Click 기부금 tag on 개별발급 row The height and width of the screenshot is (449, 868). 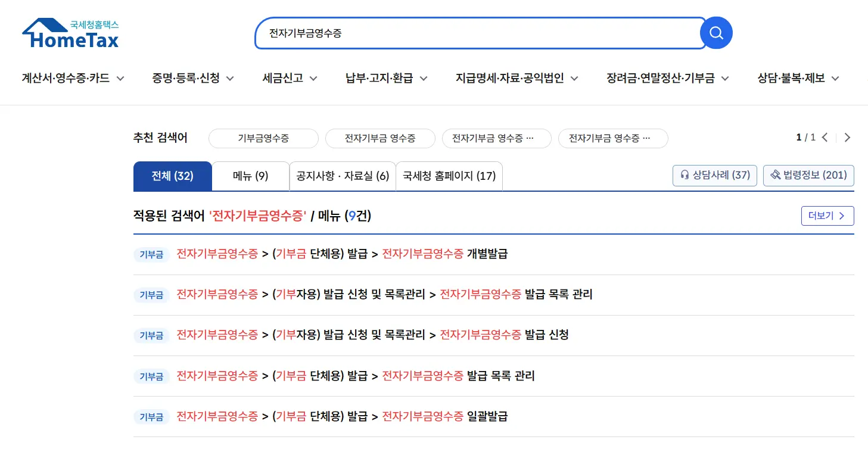pos(151,254)
